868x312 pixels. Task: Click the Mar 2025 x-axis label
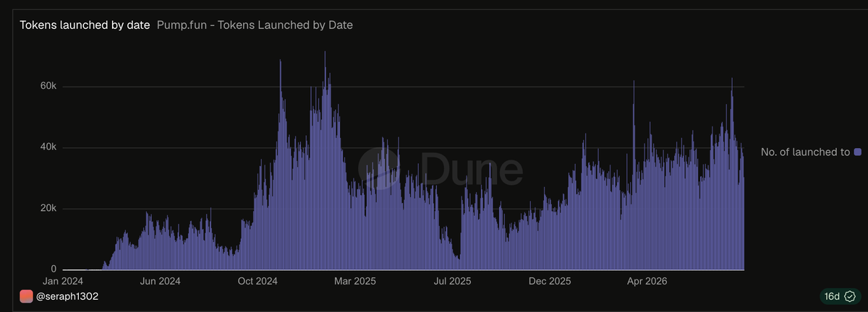pyautogui.click(x=356, y=281)
